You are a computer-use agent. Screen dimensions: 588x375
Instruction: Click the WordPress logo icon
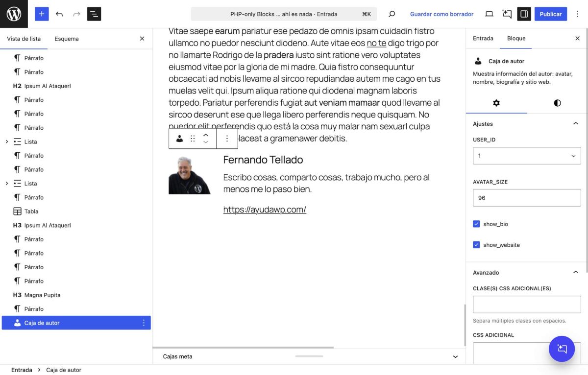[x=14, y=14]
